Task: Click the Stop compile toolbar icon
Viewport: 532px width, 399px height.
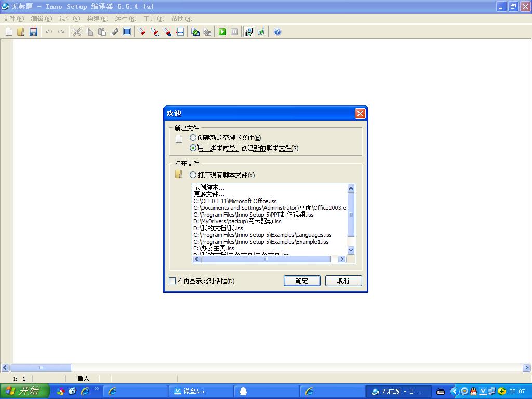Action: pyautogui.click(x=207, y=32)
